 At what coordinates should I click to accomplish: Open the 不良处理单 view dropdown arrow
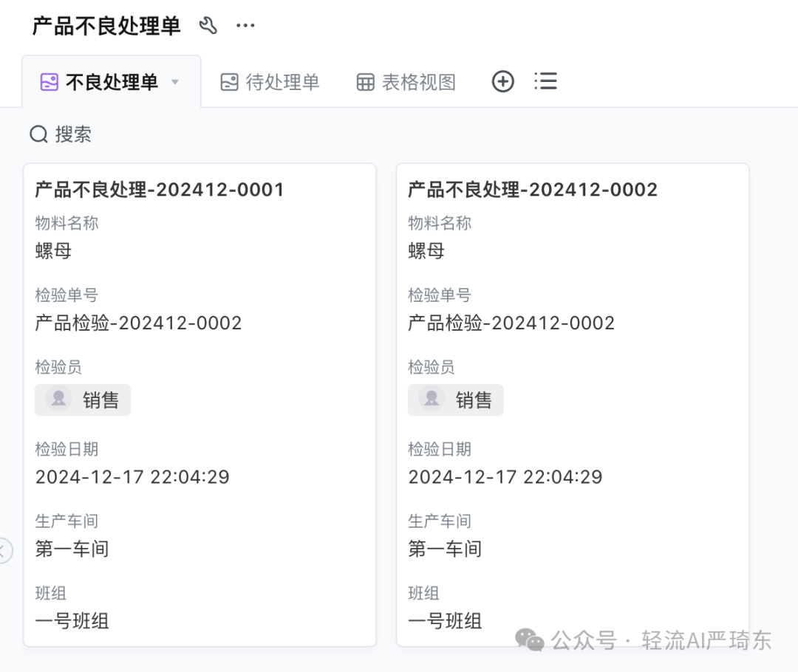pyautogui.click(x=175, y=83)
